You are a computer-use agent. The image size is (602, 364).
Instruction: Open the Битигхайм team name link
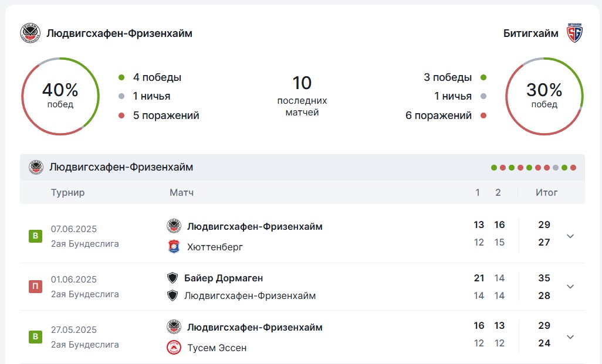click(530, 33)
